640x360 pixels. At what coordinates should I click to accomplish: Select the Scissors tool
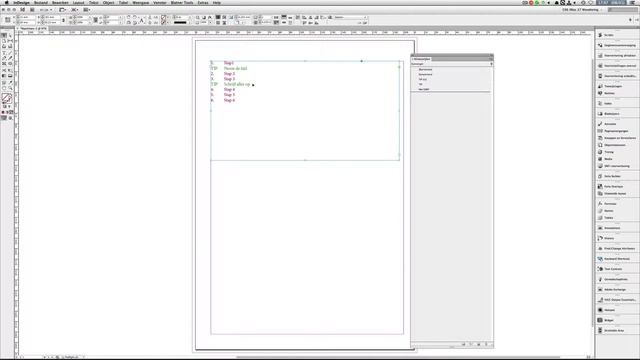tap(4, 70)
